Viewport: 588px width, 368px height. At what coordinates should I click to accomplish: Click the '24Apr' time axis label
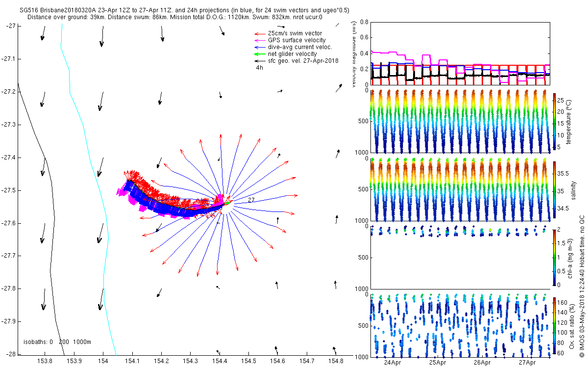coord(393,363)
